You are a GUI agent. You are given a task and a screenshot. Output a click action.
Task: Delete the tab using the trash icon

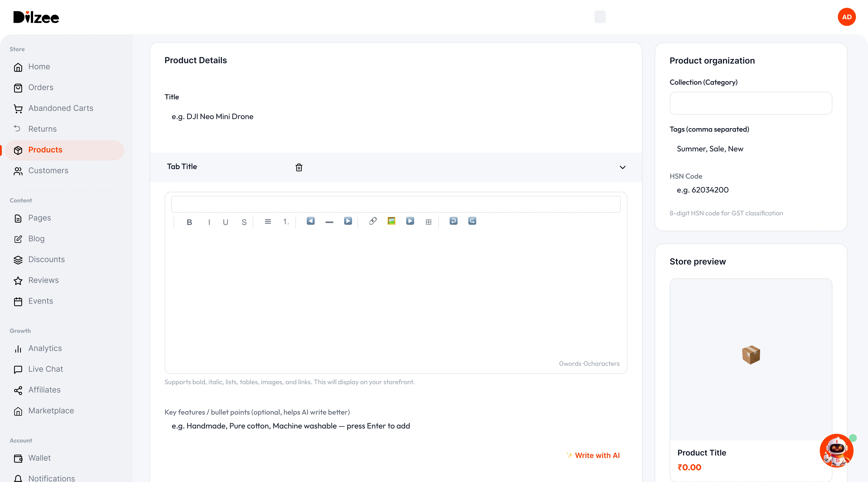299,167
